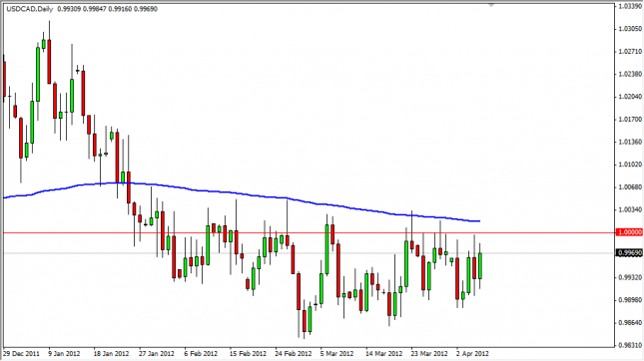Screen dimensions: 644x361
Task: Click the 9 Jan 2012 date label
Action: click(64, 353)
